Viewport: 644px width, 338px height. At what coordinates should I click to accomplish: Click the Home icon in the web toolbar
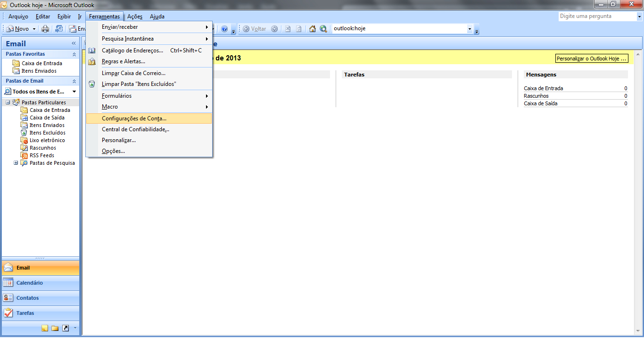pos(312,29)
